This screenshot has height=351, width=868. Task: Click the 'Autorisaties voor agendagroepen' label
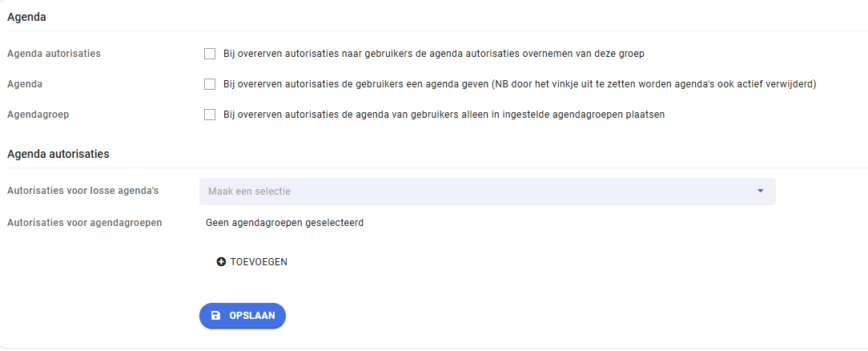[x=85, y=223]
